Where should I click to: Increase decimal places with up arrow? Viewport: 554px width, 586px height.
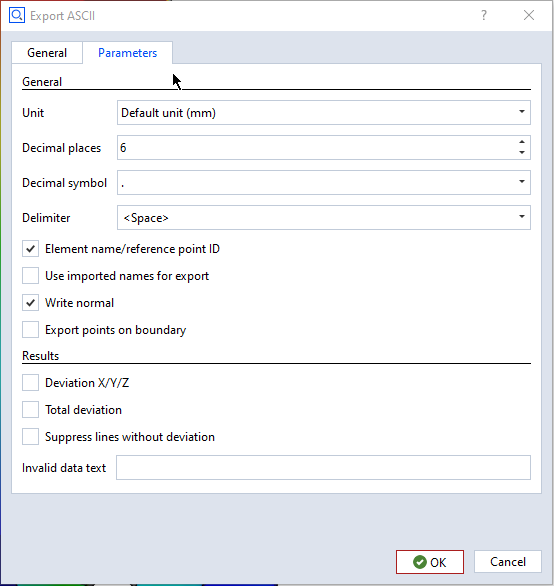[x=522, y=142]
